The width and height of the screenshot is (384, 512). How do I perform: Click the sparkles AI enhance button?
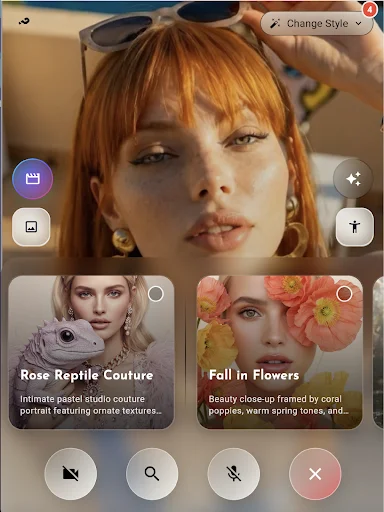(353, 179)
